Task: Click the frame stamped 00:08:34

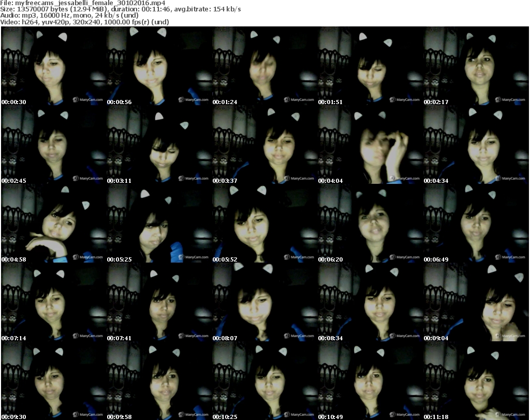Action: pos(371,302)
